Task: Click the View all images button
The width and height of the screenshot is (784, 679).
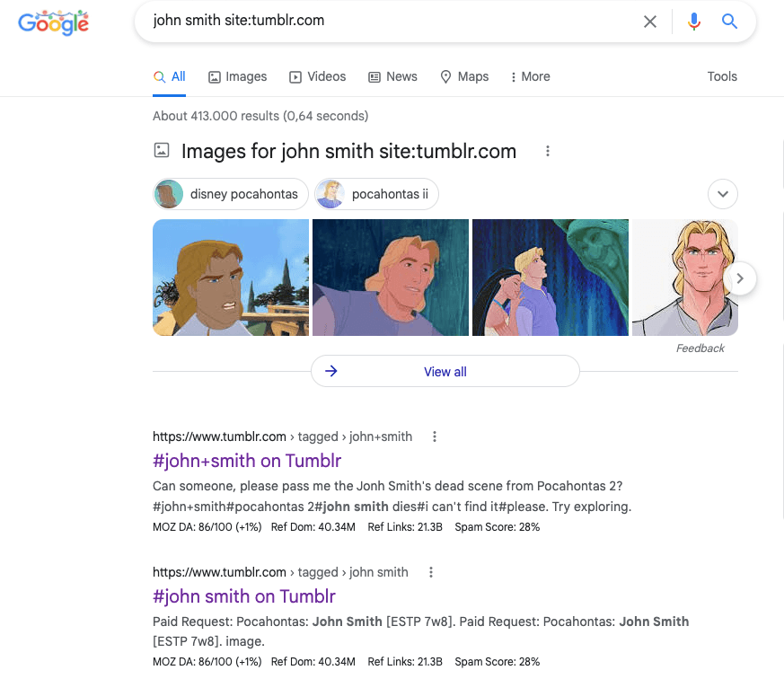Action: pyautogui.click(x=445, y=371)
